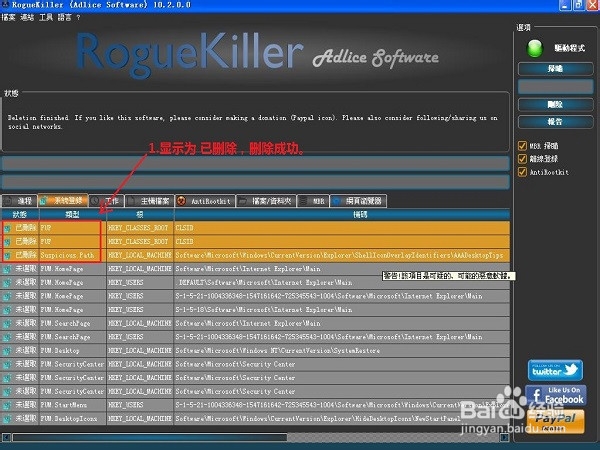
Task: Switch to the 工作 tasks tab
Action: [107, 201]
